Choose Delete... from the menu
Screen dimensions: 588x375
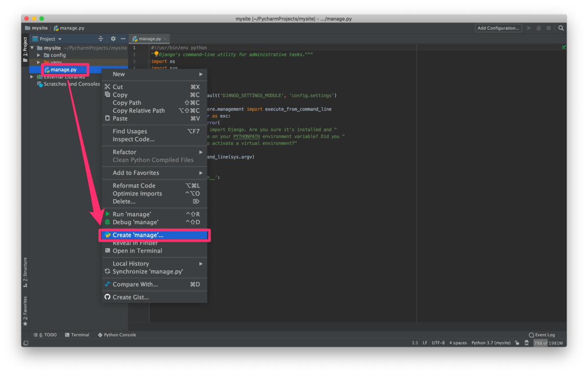[154, 201]
